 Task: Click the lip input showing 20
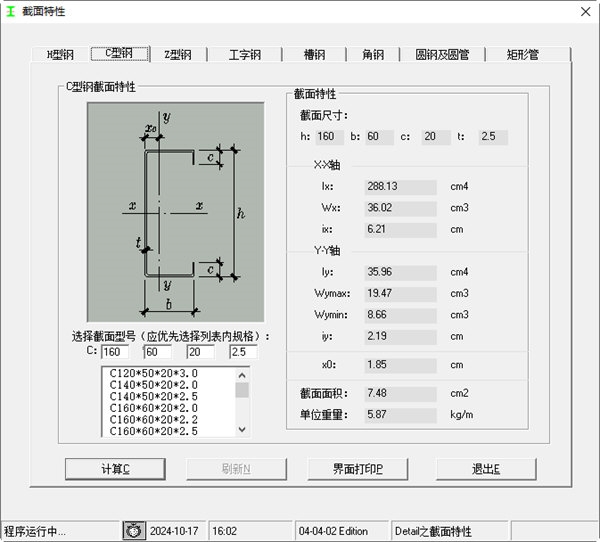(201, 352)
